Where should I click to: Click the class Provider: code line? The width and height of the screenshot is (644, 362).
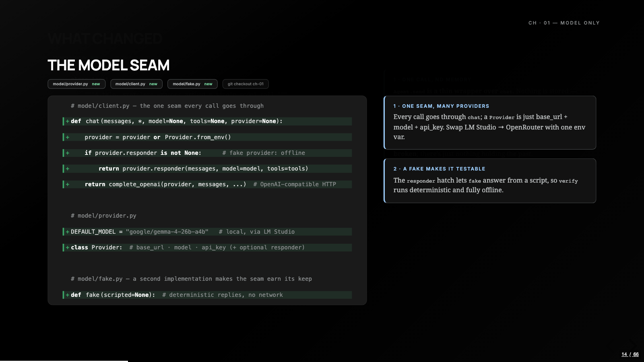tap(207, 247)
